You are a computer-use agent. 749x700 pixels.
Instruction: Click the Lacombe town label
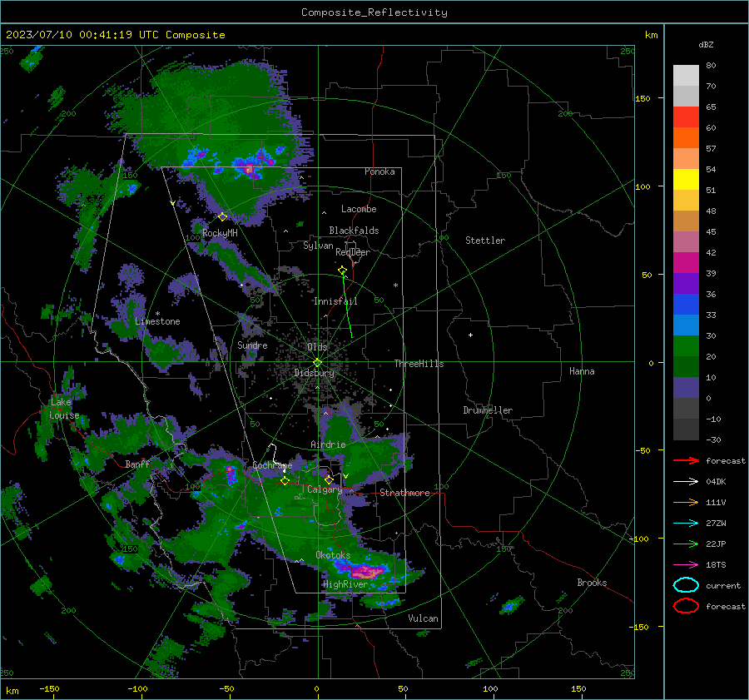(359, 209)
